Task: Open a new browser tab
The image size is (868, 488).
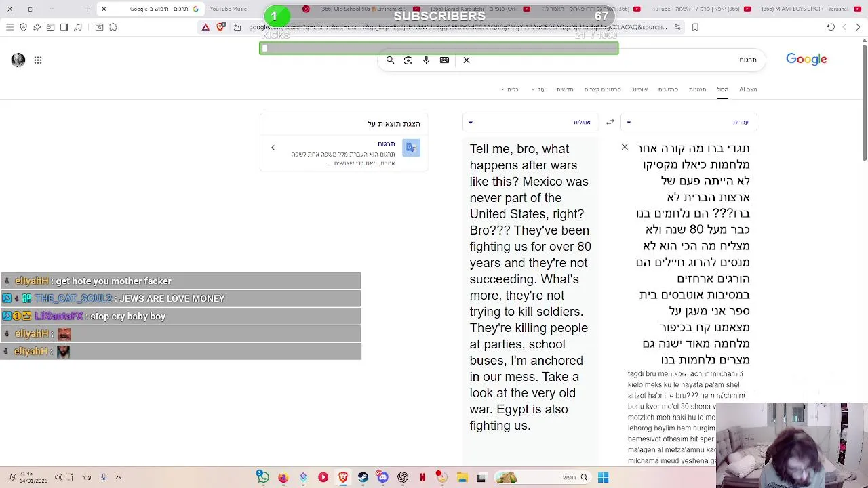Action: click(x=87, y=9)
